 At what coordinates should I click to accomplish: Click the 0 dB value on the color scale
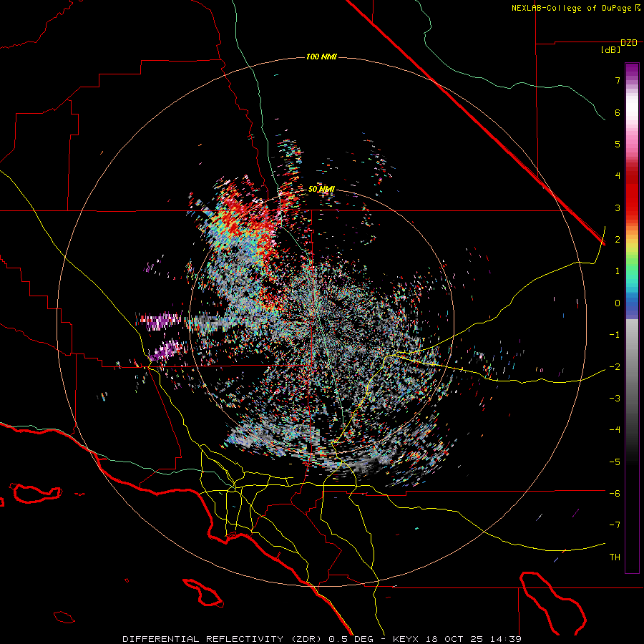click(x=618, y=303)
